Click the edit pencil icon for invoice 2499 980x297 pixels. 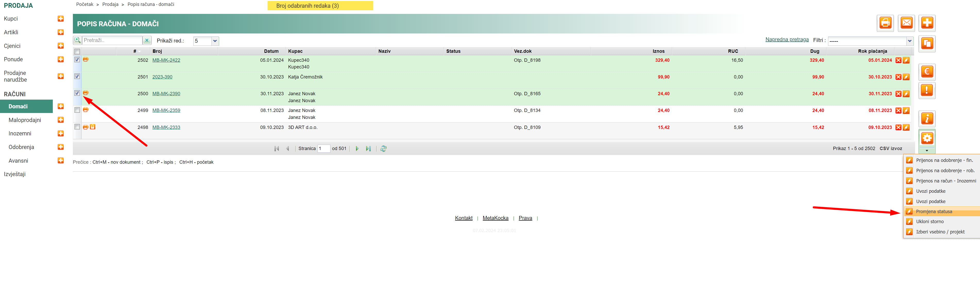(906, 111)
